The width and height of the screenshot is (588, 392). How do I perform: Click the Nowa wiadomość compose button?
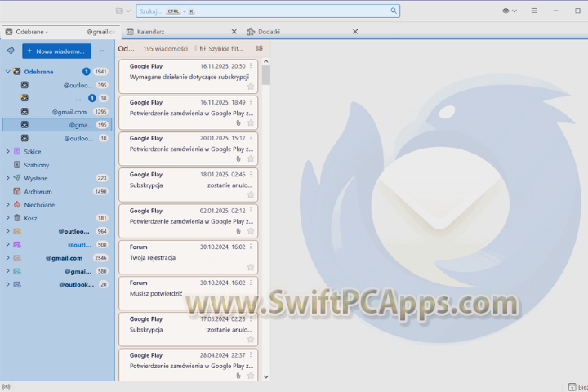(x=56, y=51)
